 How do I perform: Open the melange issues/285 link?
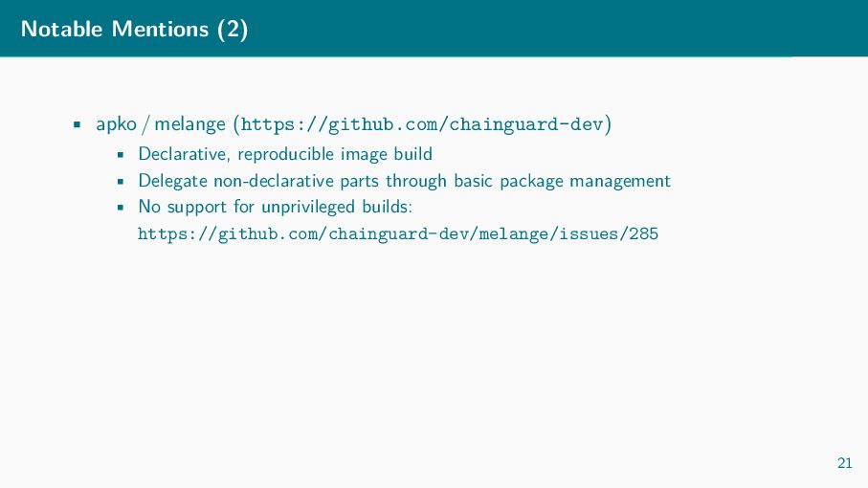[398, 234]
